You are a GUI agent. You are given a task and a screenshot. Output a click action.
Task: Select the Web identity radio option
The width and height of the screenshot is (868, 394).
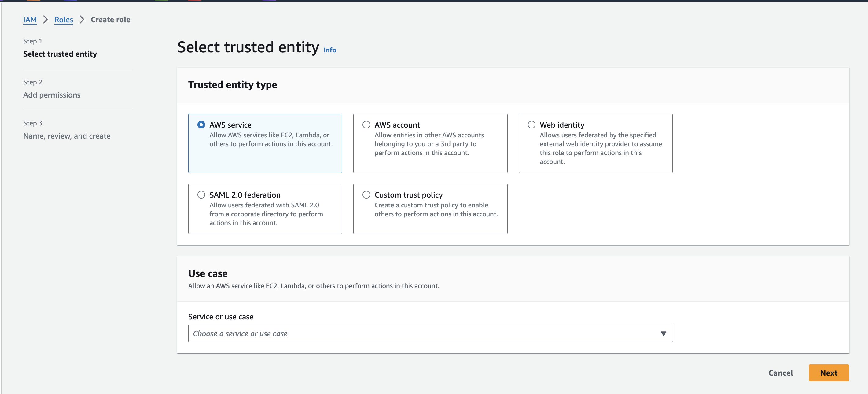[531, 125]
